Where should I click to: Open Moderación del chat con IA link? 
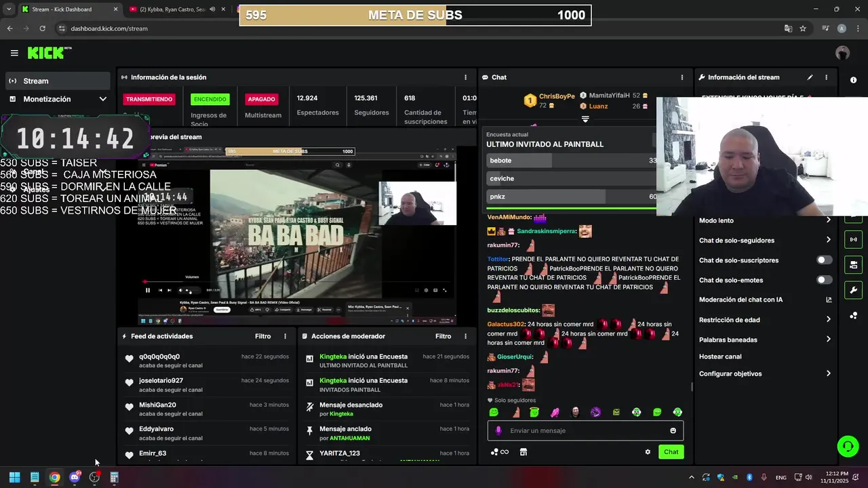point(765,300)
